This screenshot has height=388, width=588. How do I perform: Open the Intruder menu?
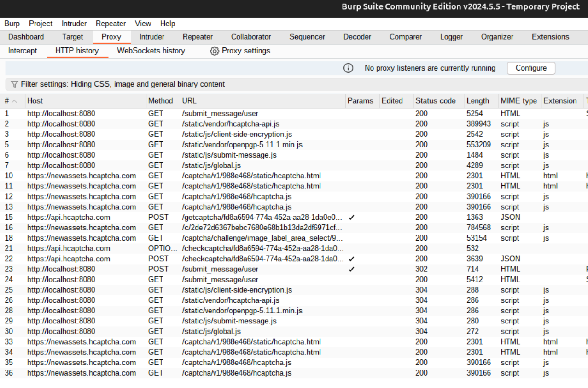tap(74, 24)
